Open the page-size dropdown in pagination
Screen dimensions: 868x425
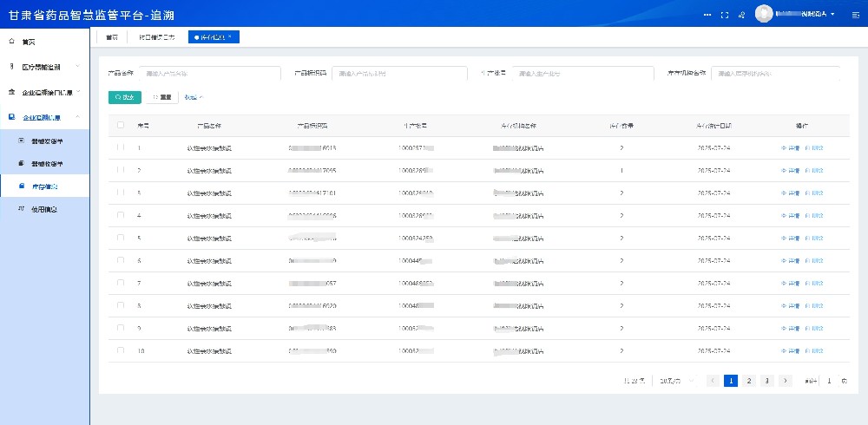(x=676, y=381)
